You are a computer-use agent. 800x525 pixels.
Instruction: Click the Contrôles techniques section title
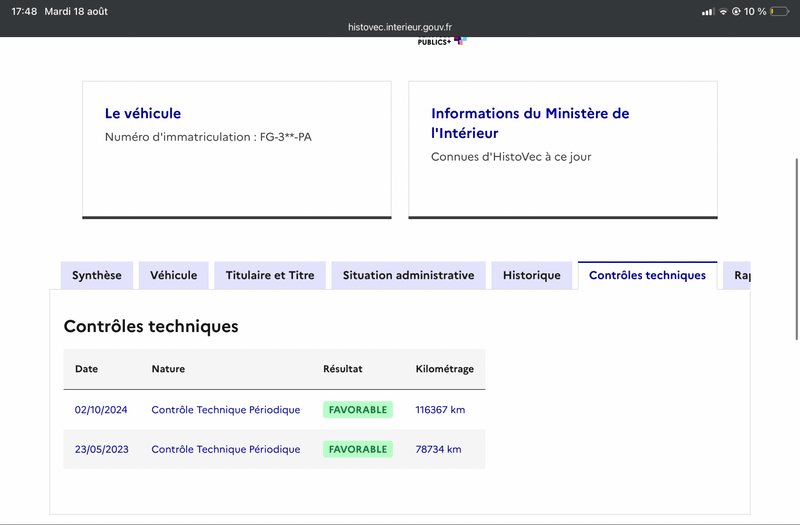(151, 327)
